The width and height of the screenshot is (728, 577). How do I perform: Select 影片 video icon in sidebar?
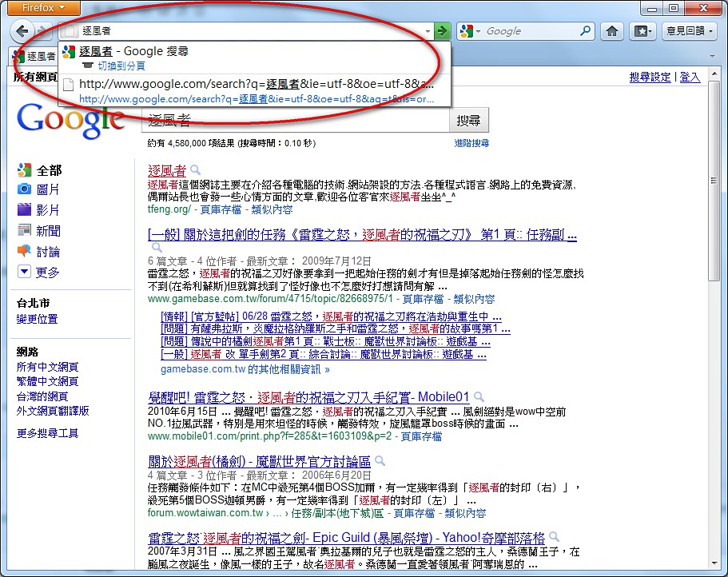pos(24,209)
